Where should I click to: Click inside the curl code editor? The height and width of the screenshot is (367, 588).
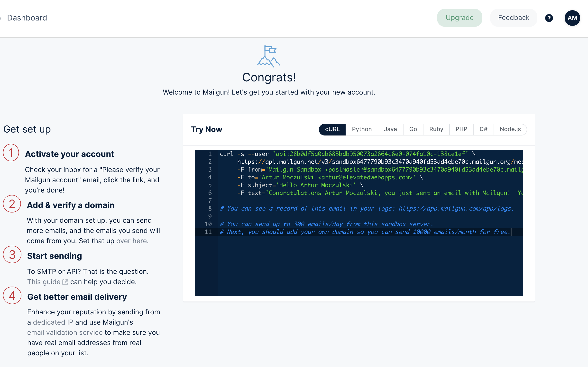(x=359, y=263)
